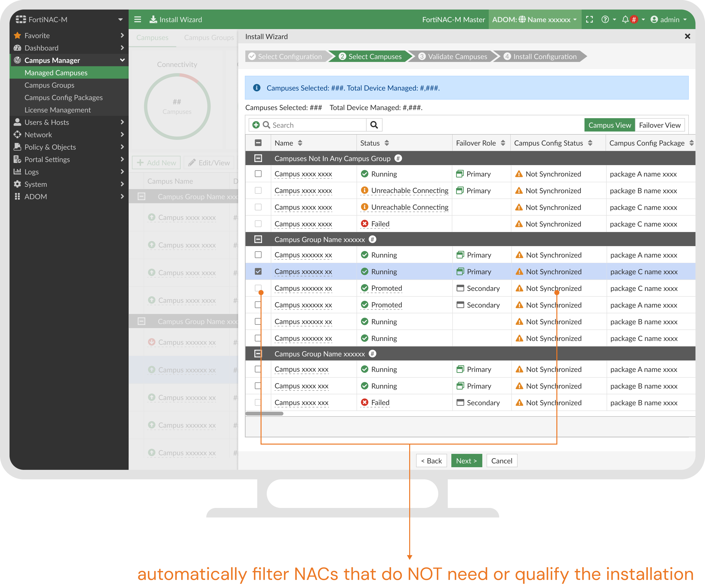The image size is (705, 588).
Task: Toggle the hamburger sidebar menu icon
Action: (138, 20)
